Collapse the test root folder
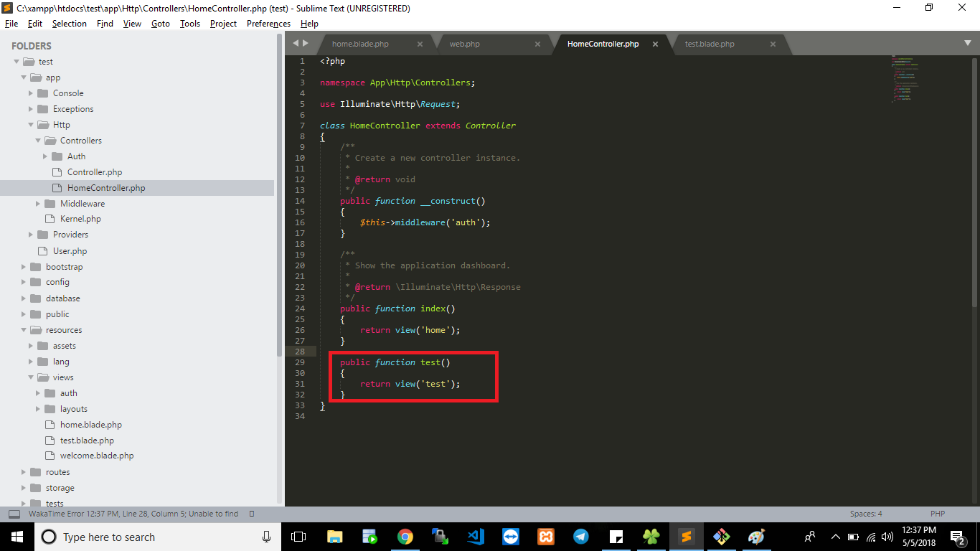Screen dimensions: 980x551 (x=17, y=62)
